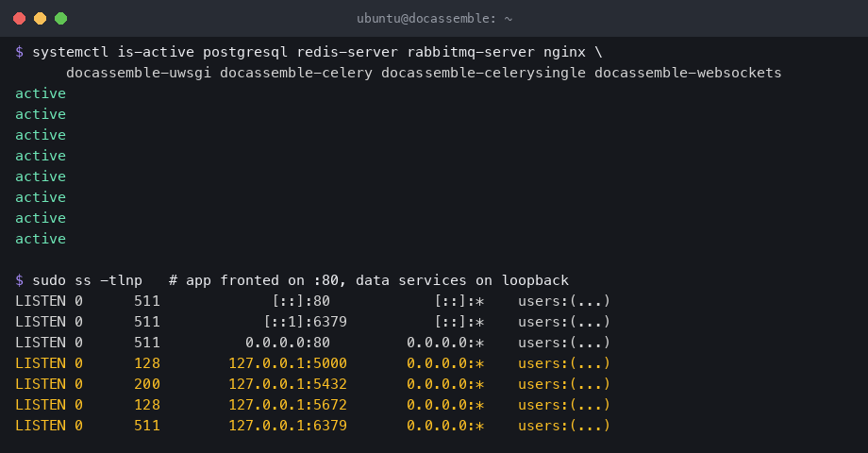Viewport: 868px width, 453px height.
Task: Click the 'systemctl' command word
Action: coord(71,52)
